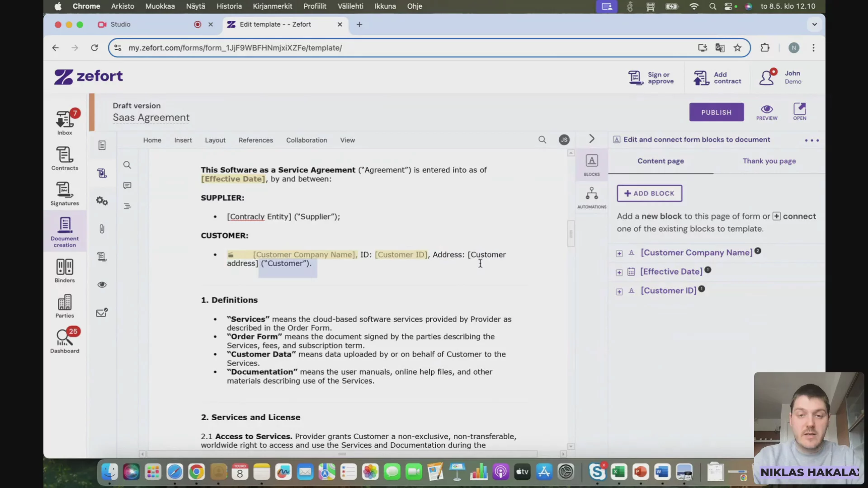This screenshot has height=488, width=868.
Task: Open Chrome tab search dropdown arrow
Action: (815, 24)
